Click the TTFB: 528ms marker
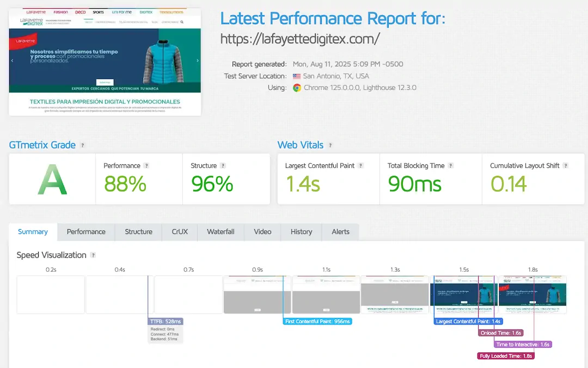This screenshot has height=368, width=588. [x=166, y=322]
